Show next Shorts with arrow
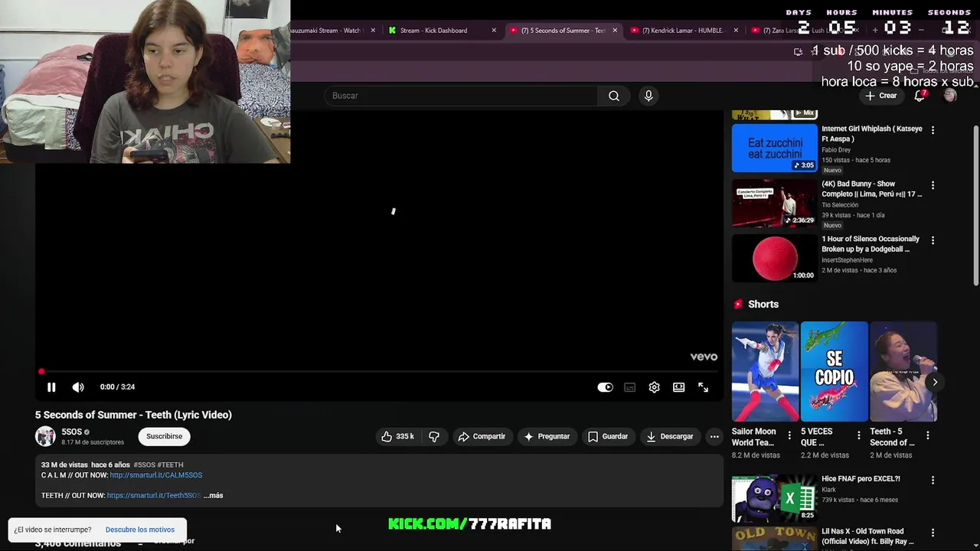The width and height of the screenshot is (980, 551). click(934, 382)
